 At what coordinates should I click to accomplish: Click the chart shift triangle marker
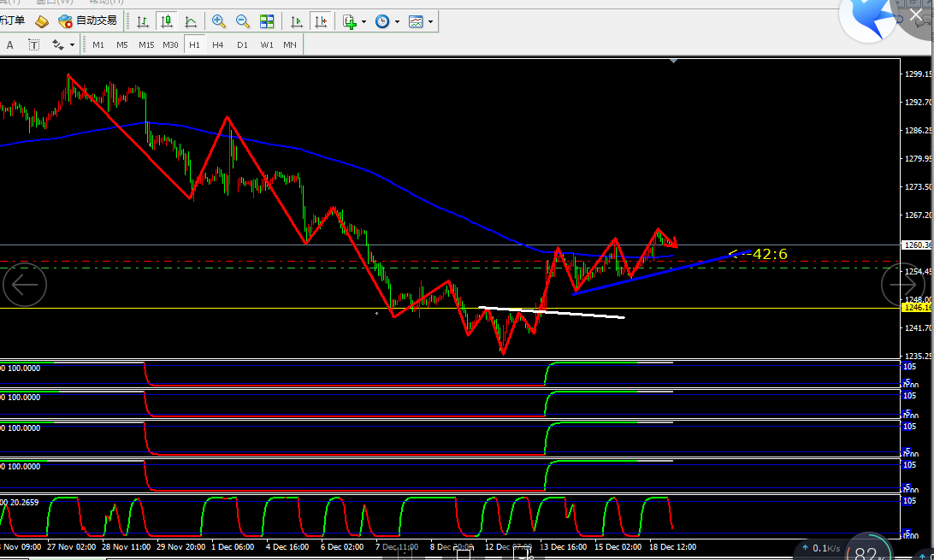pyautogui.click(x=674, y=61)
